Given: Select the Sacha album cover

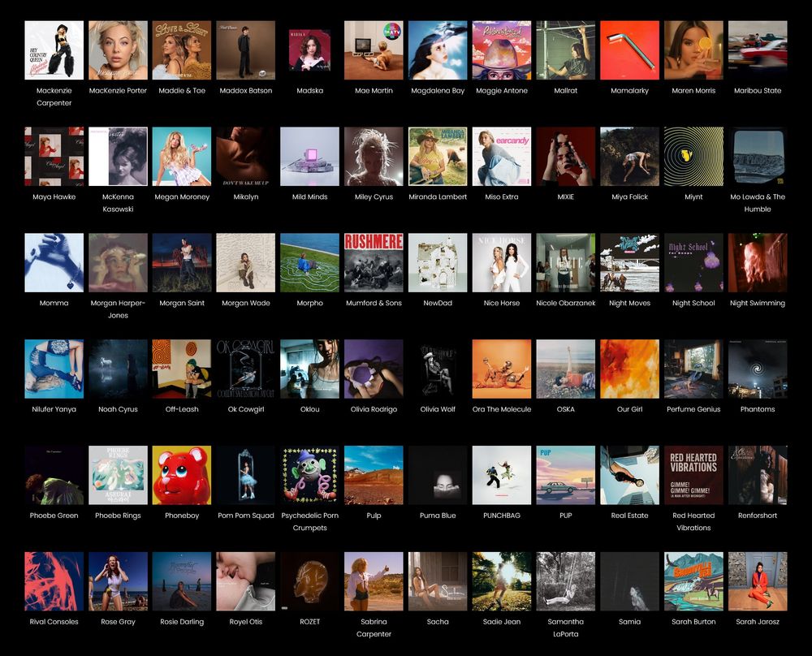Looking at the screenshot, I should point(438,581).
